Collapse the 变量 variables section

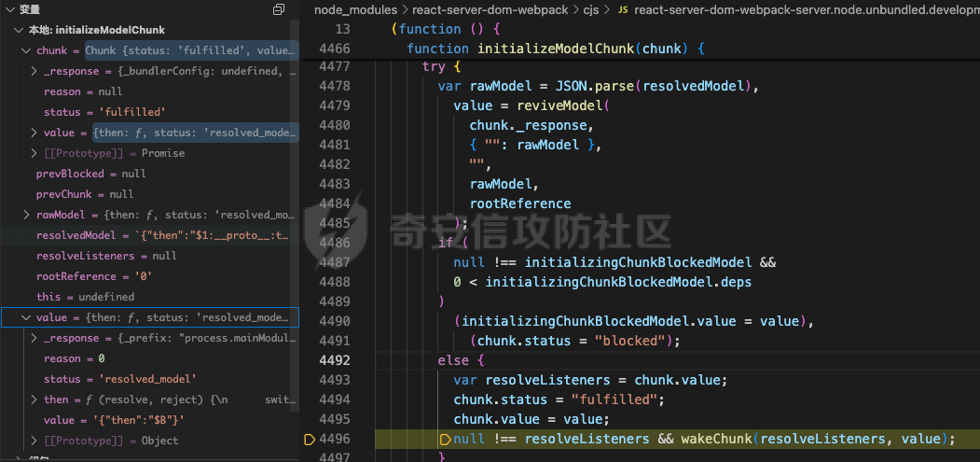click(8, 9)
